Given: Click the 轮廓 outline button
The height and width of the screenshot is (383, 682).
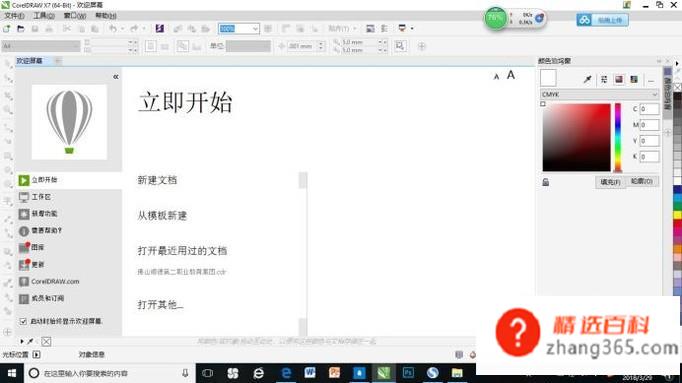Looking at the screenshot, I should click(x=642, y=182).
